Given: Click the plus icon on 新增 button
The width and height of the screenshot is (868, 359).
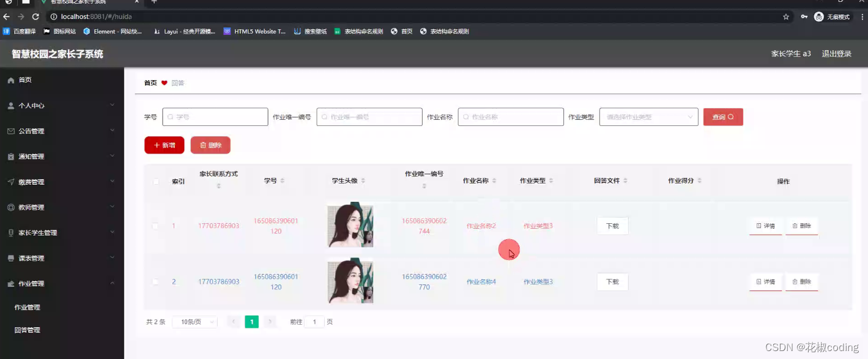Looking at the screenshot, I should click(x=157, y=145).
